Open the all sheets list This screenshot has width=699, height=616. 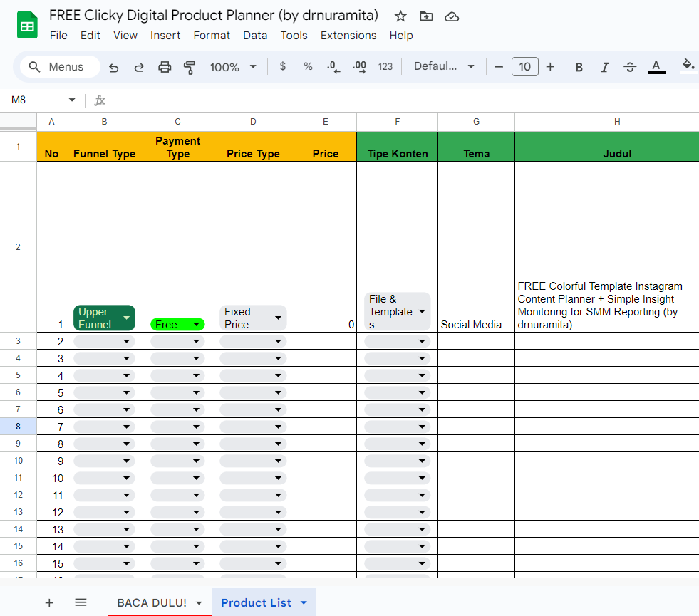pyautogui.click(x=81, y=602)
